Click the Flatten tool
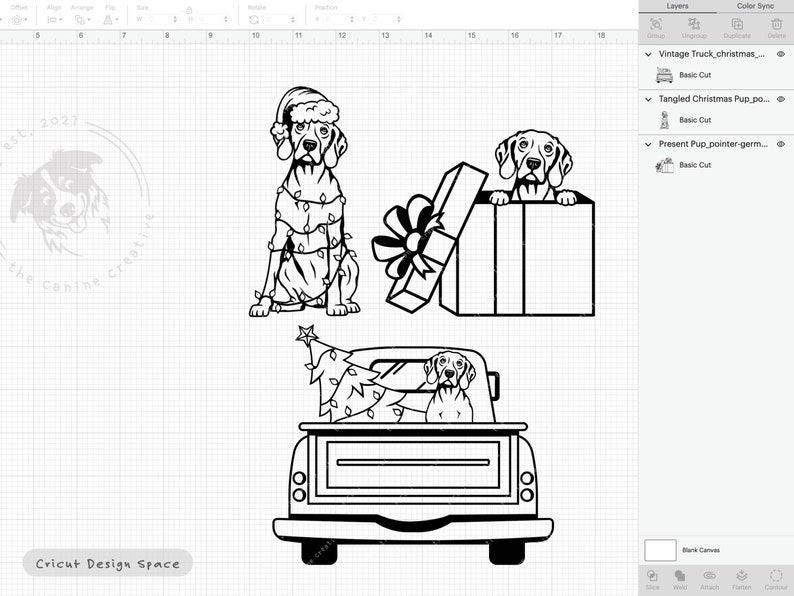The height and width of the screenshot is (596, 794). point(741,579)
